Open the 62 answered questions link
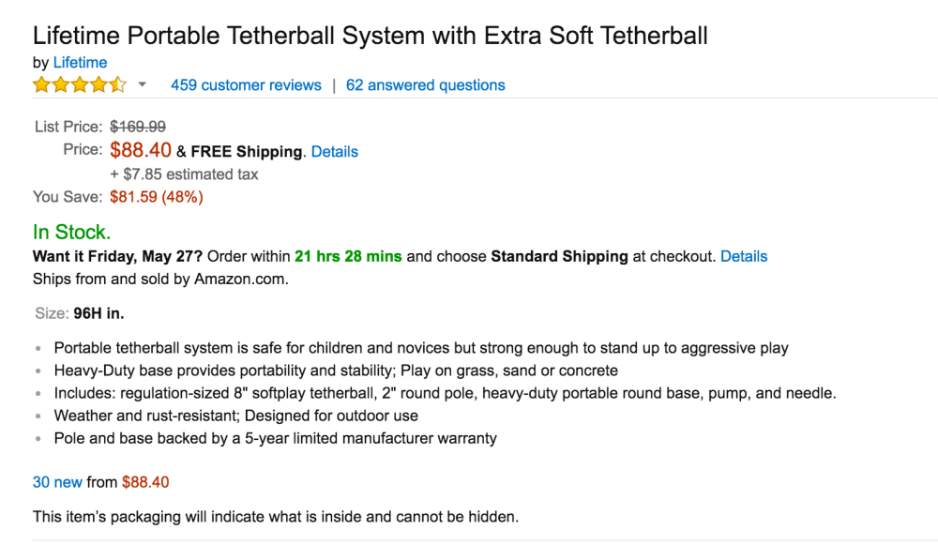938x560 pixels. point(425,85)
